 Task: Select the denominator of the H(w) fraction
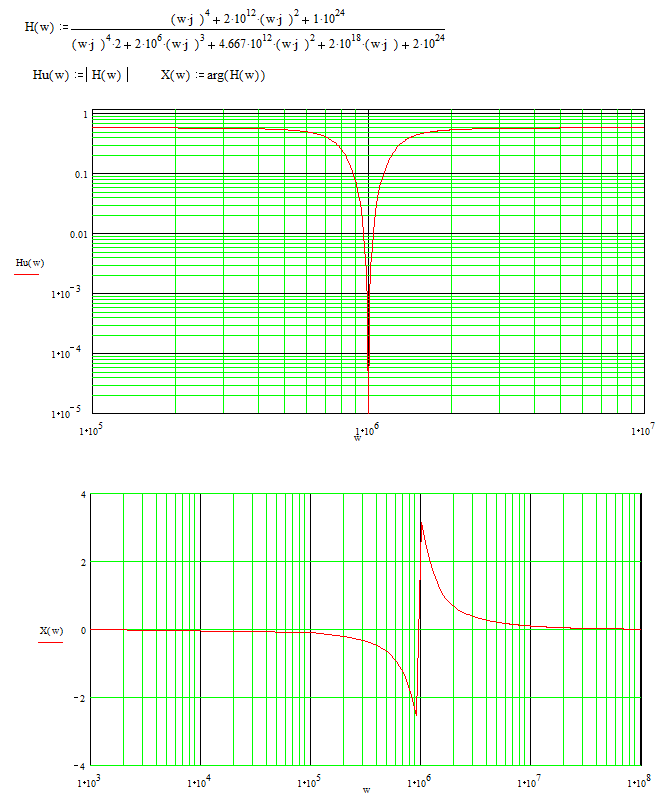point(259,42)
